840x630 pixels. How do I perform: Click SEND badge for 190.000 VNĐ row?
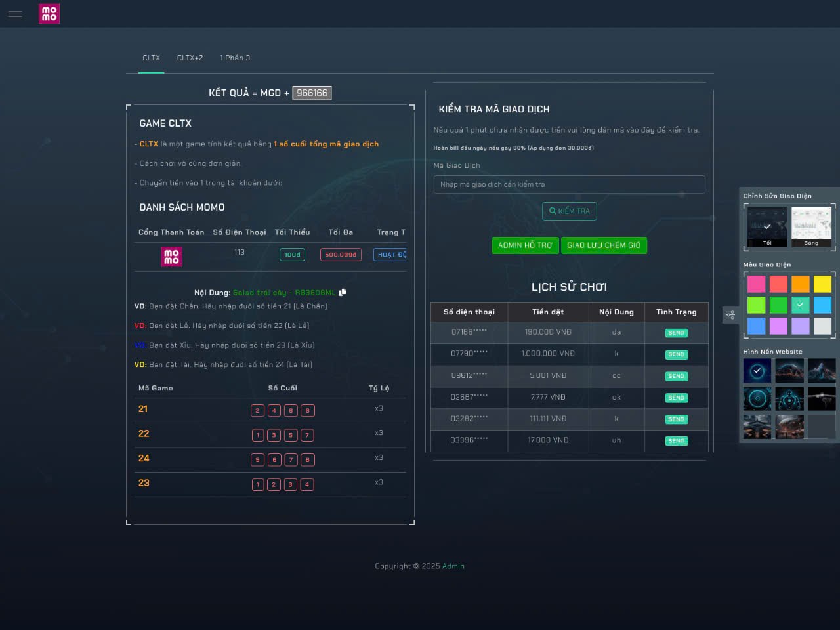click(x=676, y=333)
